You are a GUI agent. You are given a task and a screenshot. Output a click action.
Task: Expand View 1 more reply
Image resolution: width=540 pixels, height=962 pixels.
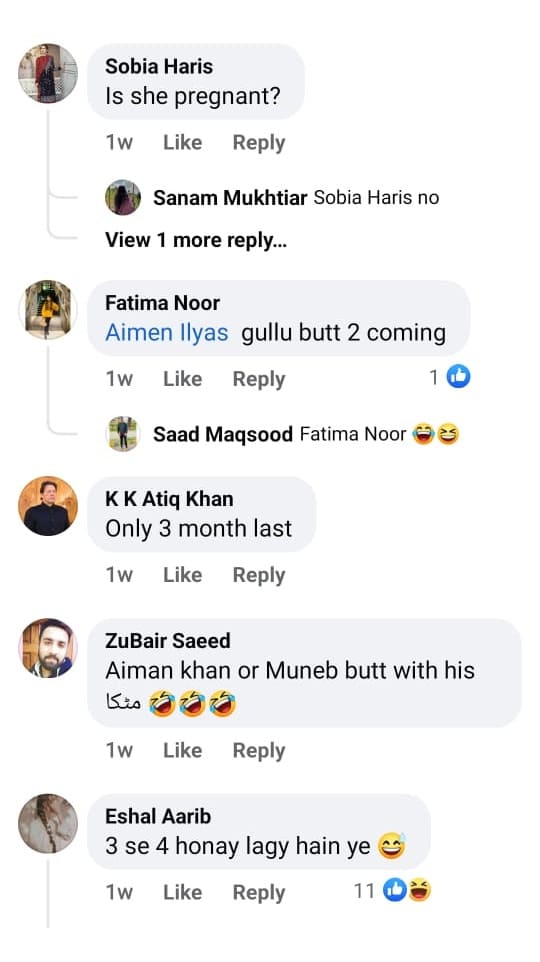(x=196, y=239)
